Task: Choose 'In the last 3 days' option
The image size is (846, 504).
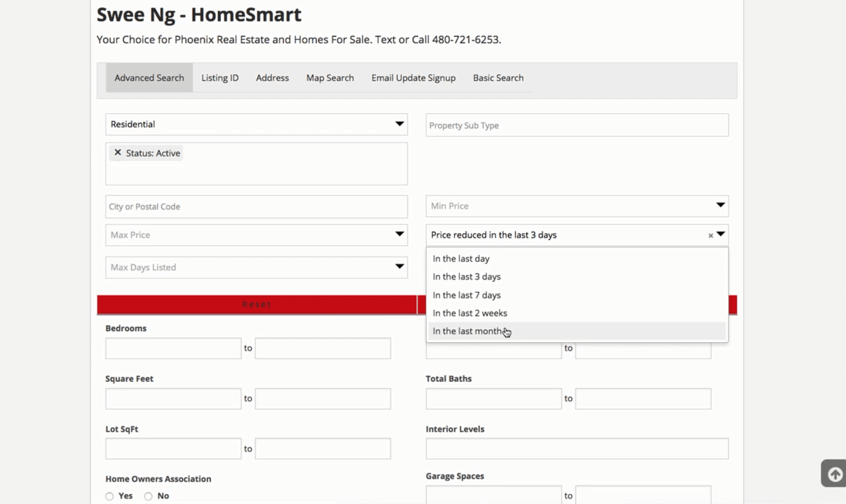Action: 577,276
